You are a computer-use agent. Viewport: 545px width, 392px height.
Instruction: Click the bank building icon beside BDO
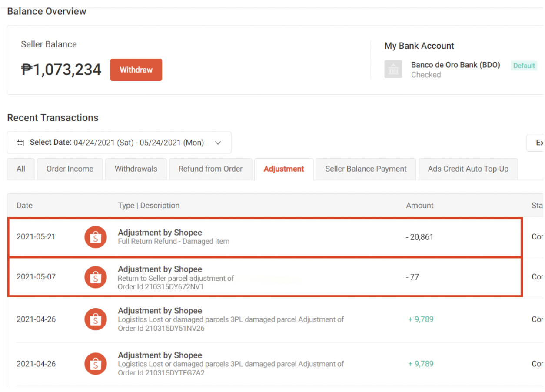[393, 70]
